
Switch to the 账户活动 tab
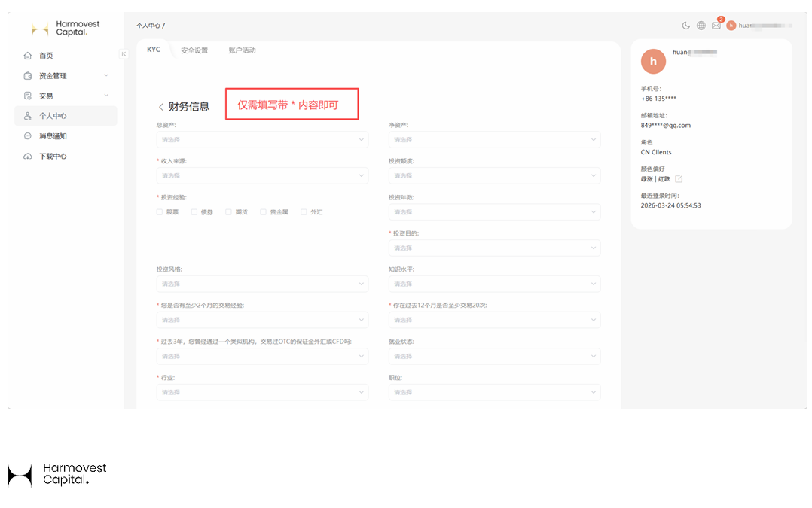pos(242,50)
